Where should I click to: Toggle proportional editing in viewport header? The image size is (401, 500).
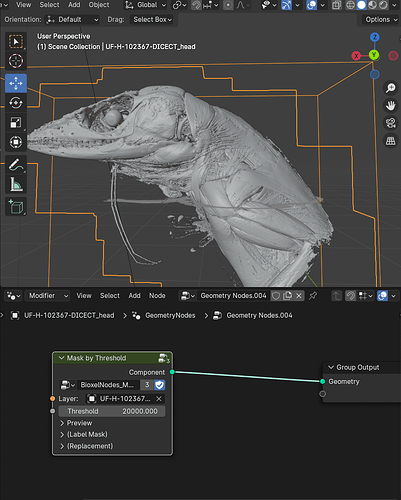click(x=228, y=5)
